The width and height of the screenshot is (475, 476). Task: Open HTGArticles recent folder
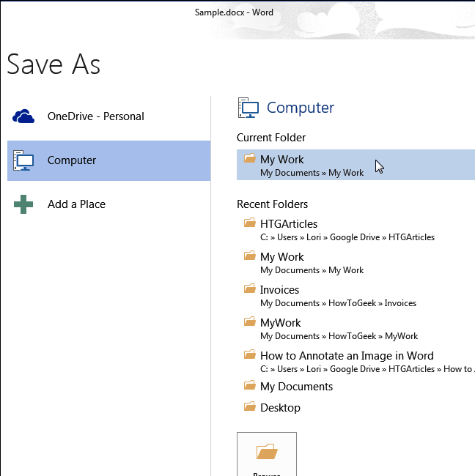[356, 230]
